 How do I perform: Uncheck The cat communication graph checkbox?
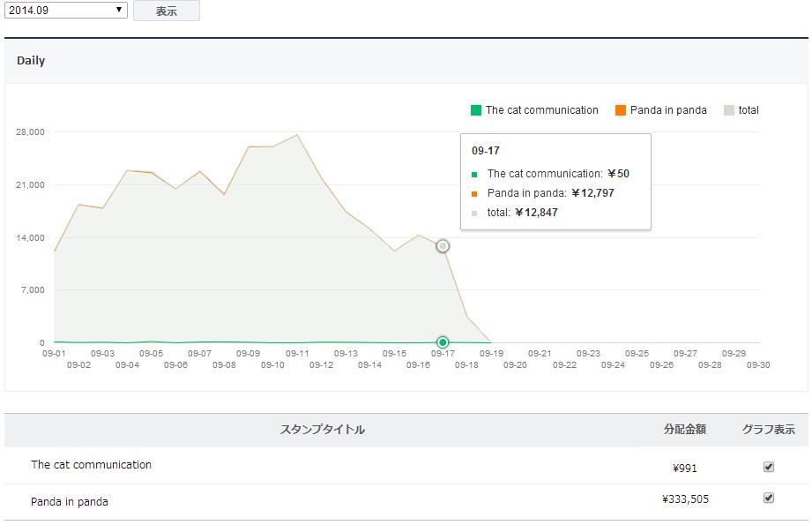coord(769,467)
